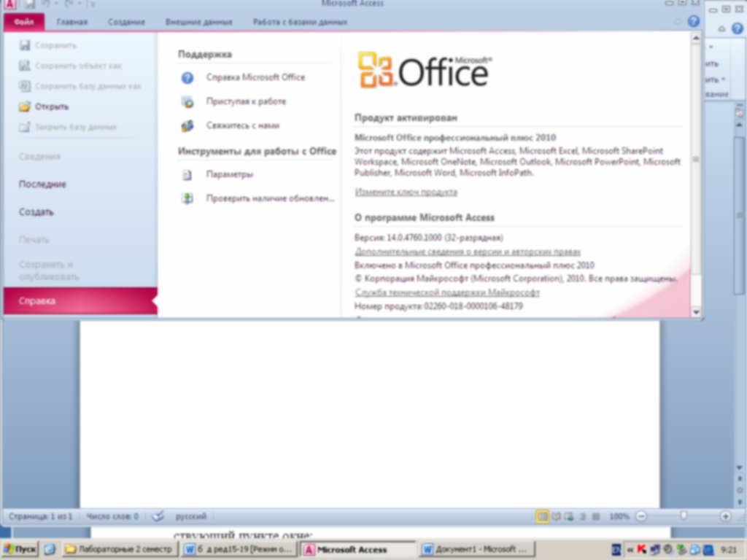Click the Пуск start button
Viewport: 747px width, 560px height.
point(20,550)
